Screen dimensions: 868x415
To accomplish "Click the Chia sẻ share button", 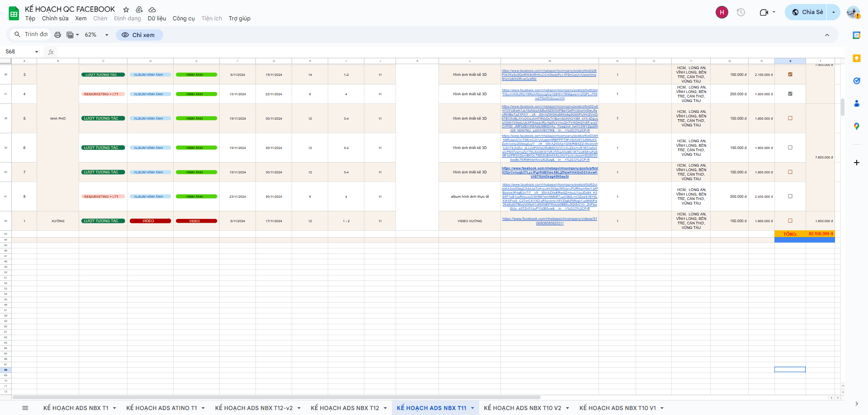I will (807, 12).
